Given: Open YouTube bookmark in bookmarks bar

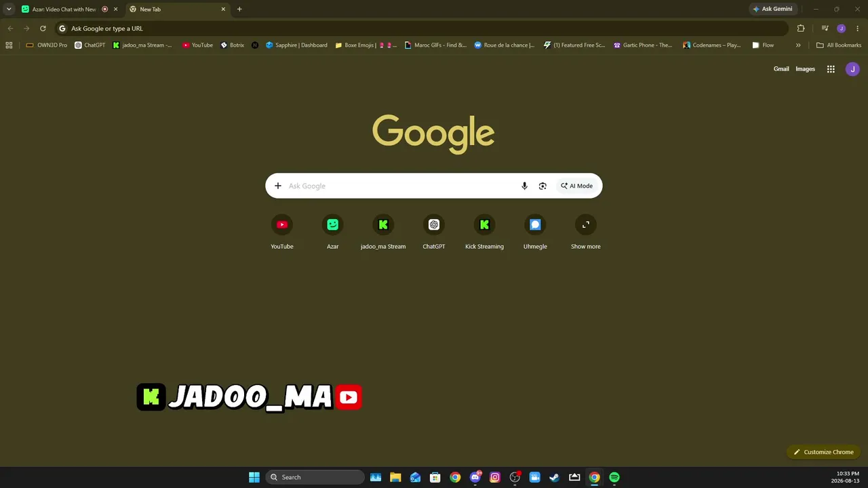Looking at the screenshot, I should (x=197, y=45).
